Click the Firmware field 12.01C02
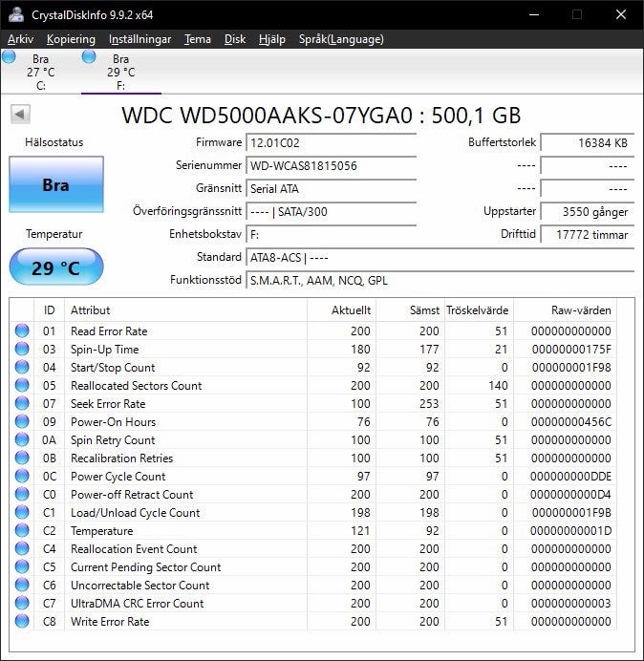 click(331, 143)
